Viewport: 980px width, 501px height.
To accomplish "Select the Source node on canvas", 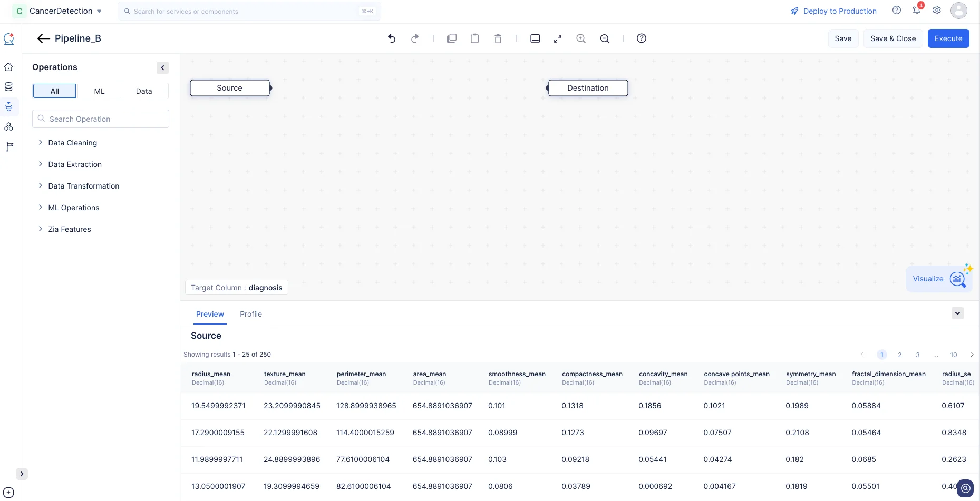I will [230, 88].
